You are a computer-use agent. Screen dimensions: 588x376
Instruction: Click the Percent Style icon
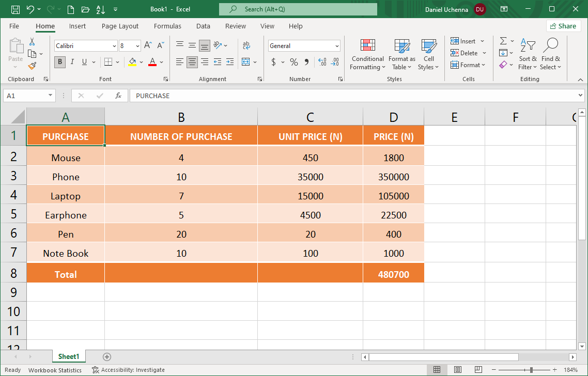(x=293, y=61)
